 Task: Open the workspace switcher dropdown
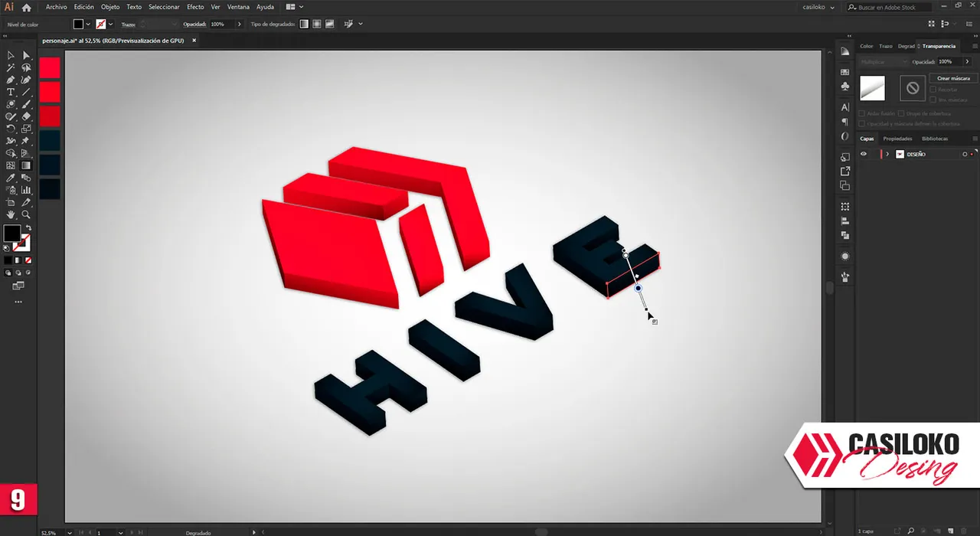(x=294, y=7)
